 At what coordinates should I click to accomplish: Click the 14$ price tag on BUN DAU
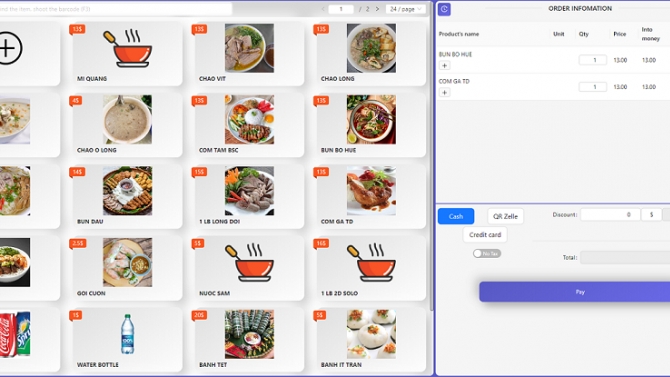[77, 172]
